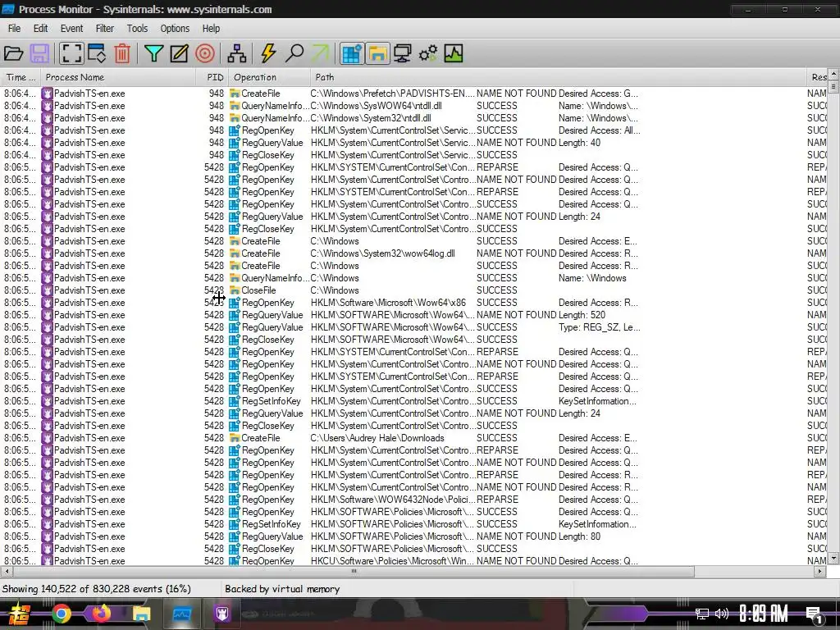Open the Filter funnel icon

point(153,53)
